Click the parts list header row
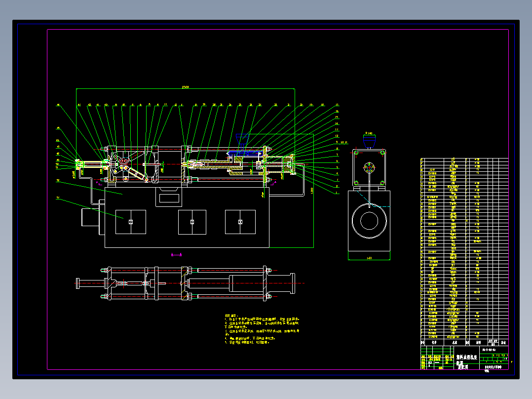The height and width of the screenshot is (399, 532). coord(464,342)
